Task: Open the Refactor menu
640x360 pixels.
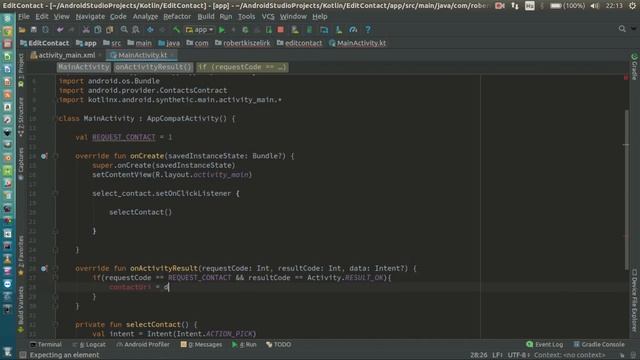Action: coord(177,17)
